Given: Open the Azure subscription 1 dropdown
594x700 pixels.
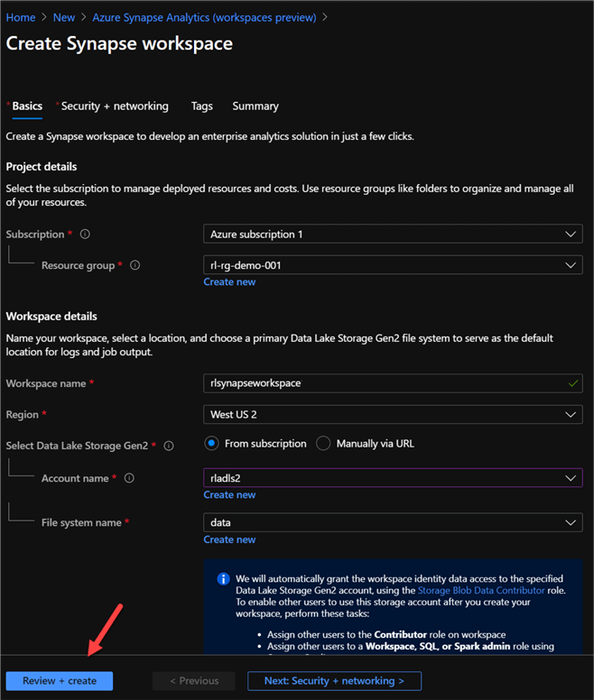Looking at the screenshot, I should click(x=393, y=234).
